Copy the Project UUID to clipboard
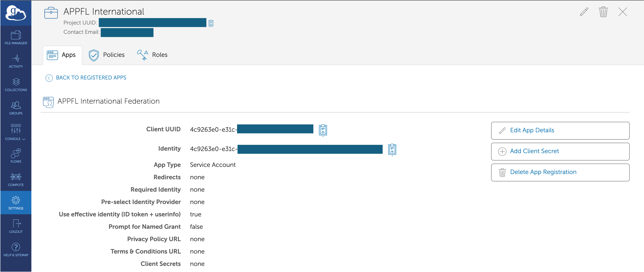This screenshot has height=272, width=644. (x=211, y=23)
